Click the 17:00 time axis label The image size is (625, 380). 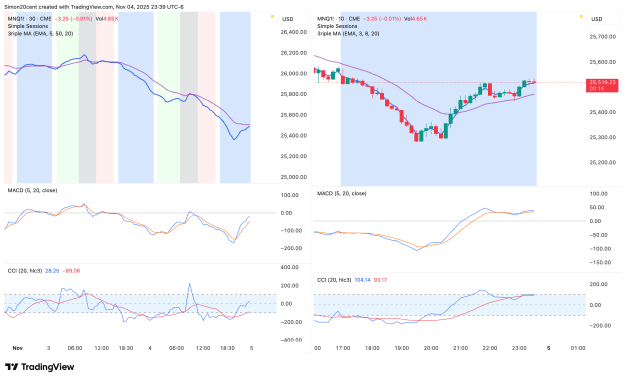pyautogui.click(x=343, y=348)
